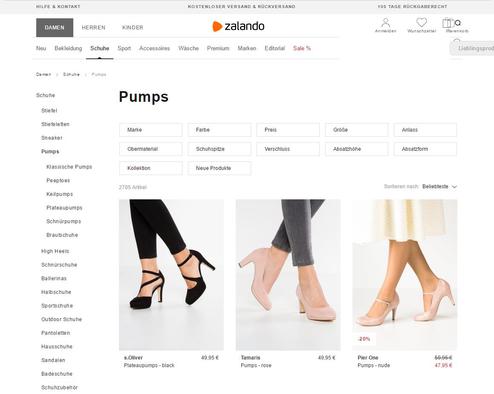
Task: Select Schuhe in sidebar categories
Action: (x=45, y=95)
